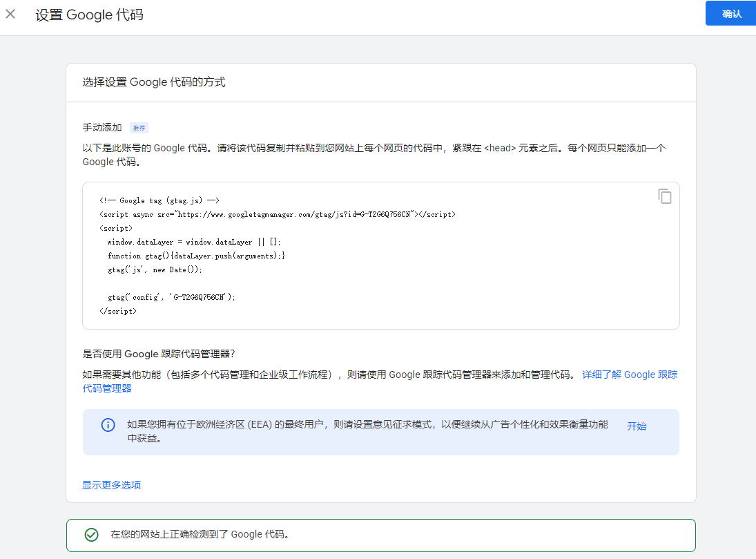Click the Google tag comment line in code

[x=159, y=200]
